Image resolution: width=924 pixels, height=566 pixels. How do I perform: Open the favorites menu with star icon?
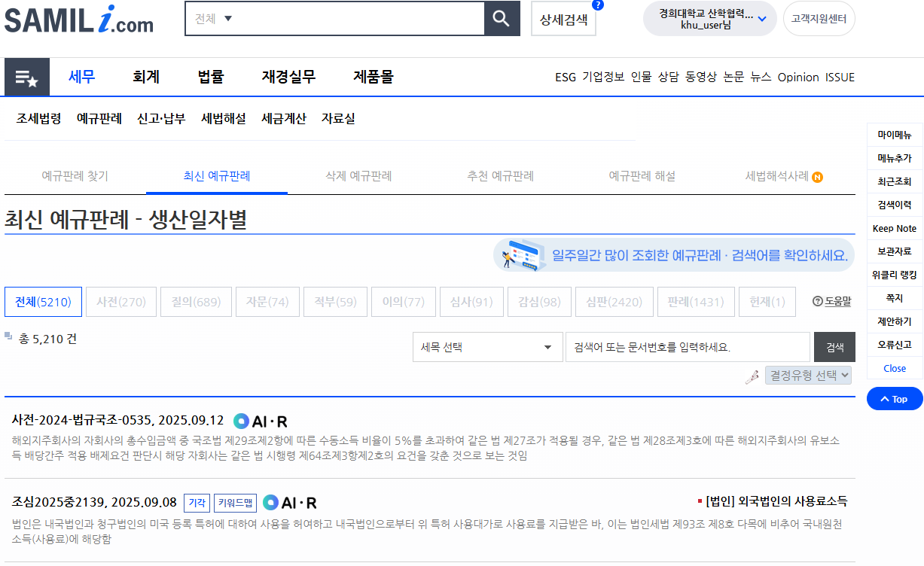27,78
